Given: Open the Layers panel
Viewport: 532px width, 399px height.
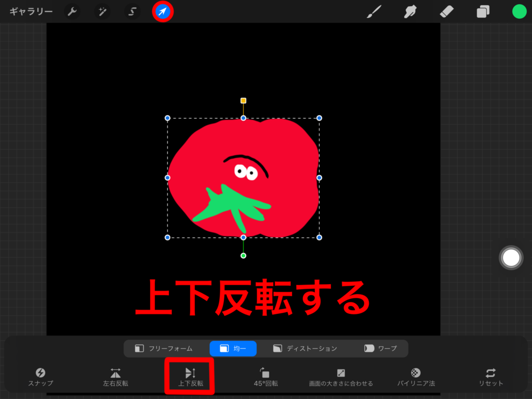Looking at the screenshot, I should click(483, 11).
